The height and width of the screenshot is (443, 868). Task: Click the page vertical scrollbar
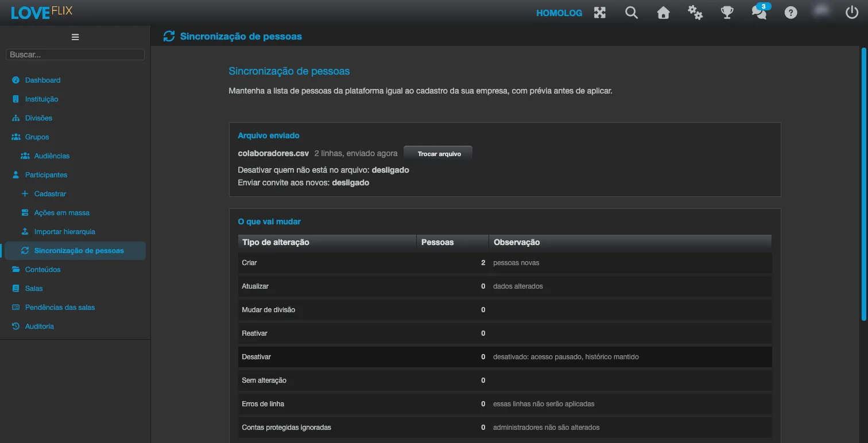(863, 184)
